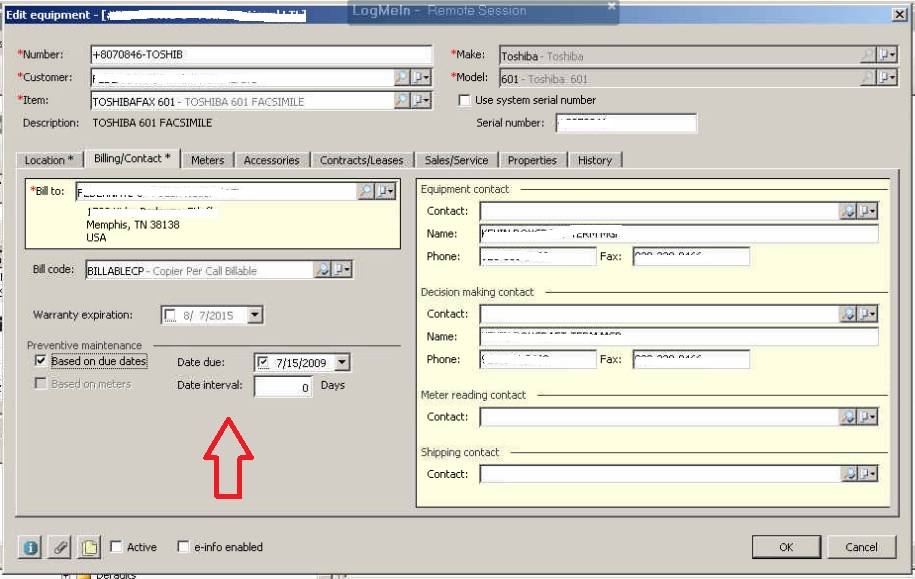Click the Bill code lookup icon
This screenshot has height=579, width=915.
point(323,270)
